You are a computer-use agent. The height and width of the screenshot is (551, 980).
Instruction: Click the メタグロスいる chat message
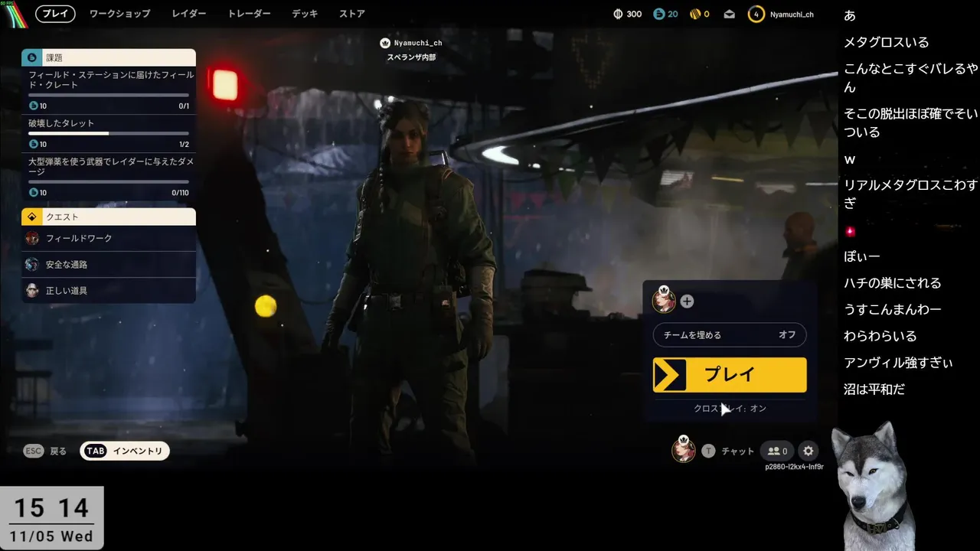886,43
